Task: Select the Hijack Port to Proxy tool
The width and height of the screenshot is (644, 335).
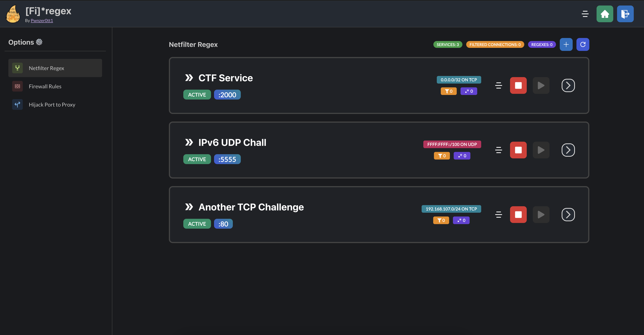Action: pos(52,105)
